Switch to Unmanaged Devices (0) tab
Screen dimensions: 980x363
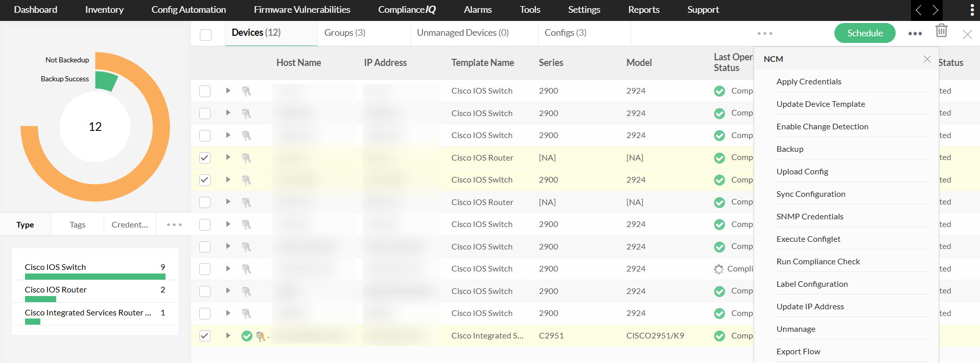click(463, 33)
